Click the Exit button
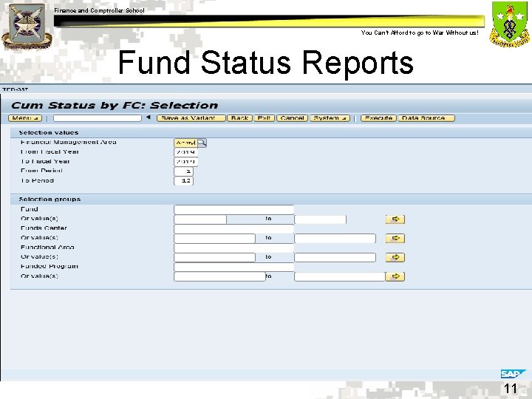 click(264, 118)
